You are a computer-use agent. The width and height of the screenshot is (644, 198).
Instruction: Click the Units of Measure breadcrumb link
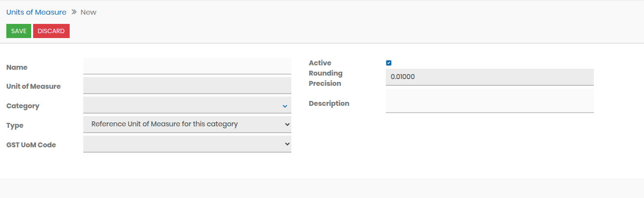click(x=36, y=12)
